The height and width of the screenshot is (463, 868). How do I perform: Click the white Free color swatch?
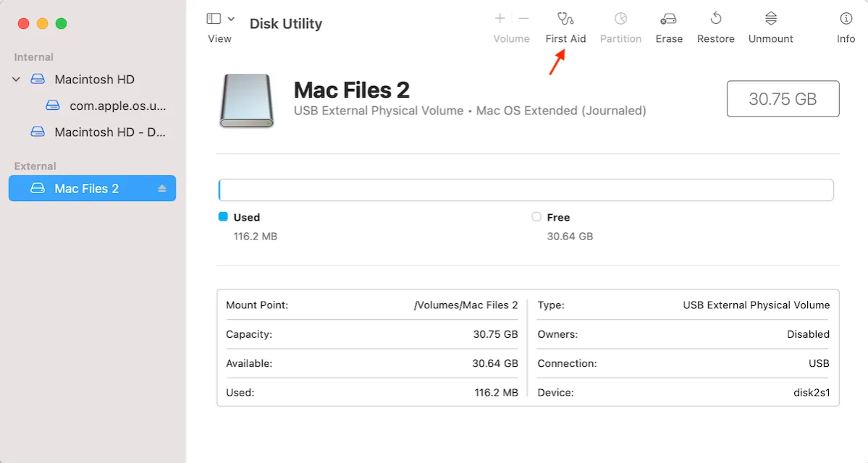[x=536, y=216]
